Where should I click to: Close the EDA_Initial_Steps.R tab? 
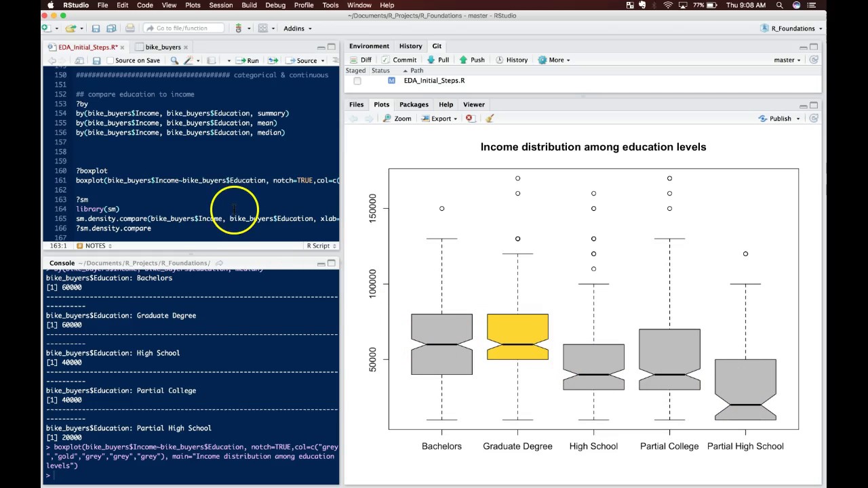[x=123, y=47]
